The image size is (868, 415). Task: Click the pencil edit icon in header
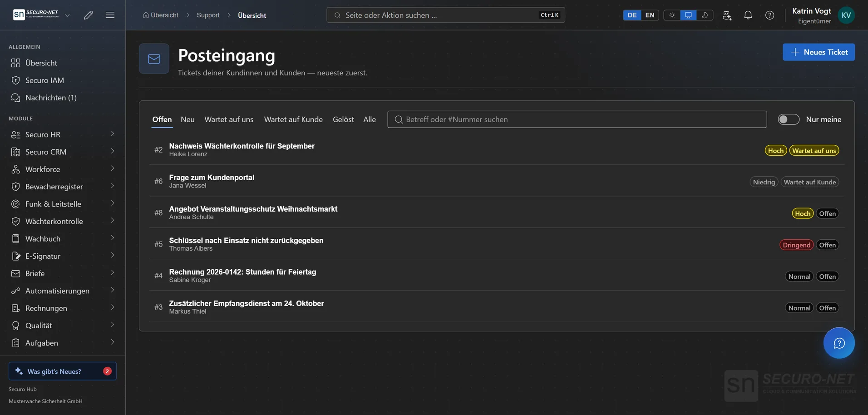(89, 15)
